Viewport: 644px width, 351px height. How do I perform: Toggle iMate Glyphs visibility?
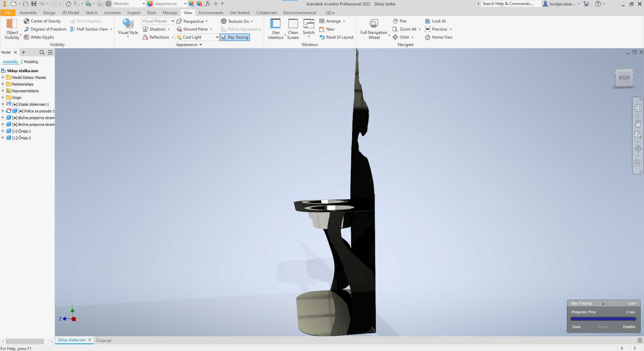coord(39,37)
